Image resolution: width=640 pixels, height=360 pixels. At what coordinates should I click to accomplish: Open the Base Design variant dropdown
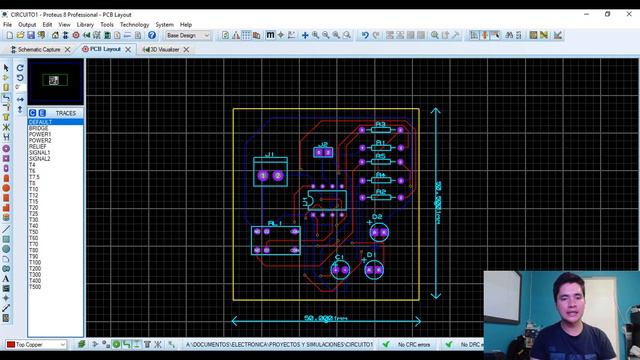tap(188, 36)
